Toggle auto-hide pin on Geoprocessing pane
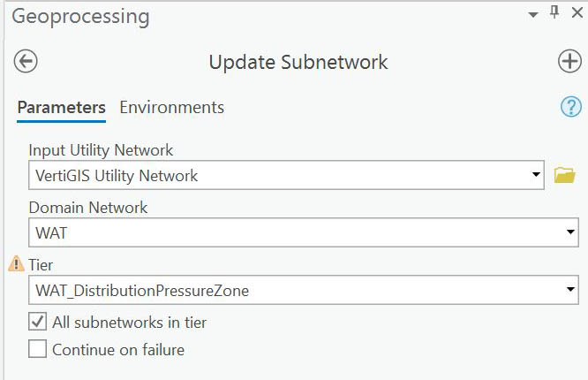The height and width of the screenshot is (380, 588). pyautogui.click(x=554, y=12)
